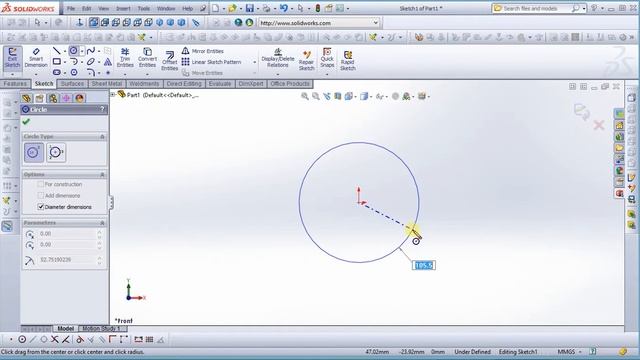
Task: Click the Offset Entities tool
Action: [x=169, y=60]
